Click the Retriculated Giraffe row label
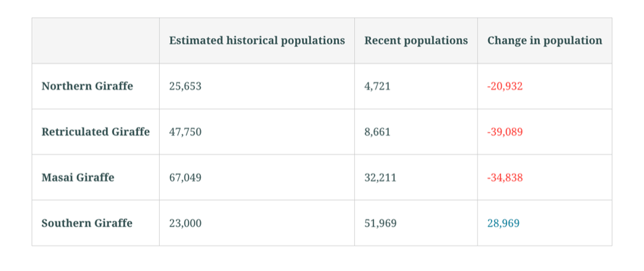The image size is (644, 271). 96,132
